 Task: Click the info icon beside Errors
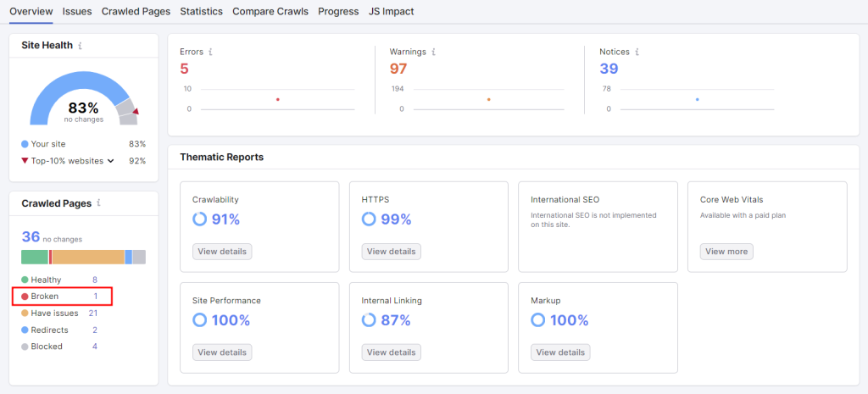(211, 52)
